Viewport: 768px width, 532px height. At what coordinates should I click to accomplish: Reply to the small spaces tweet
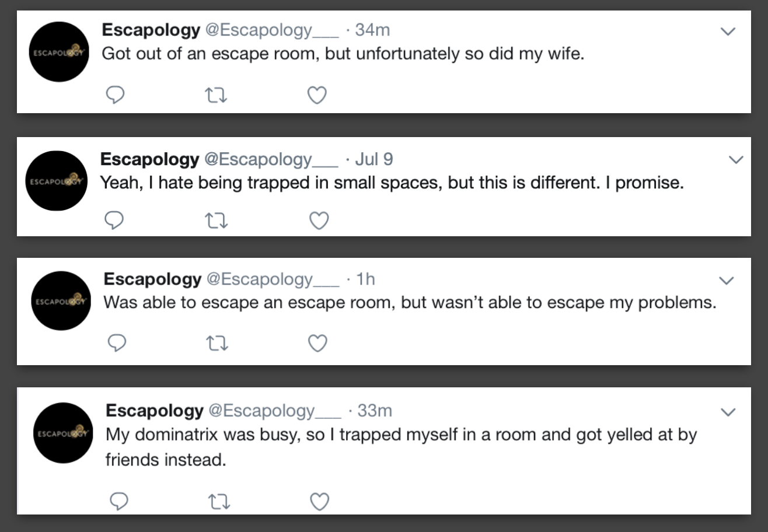114,220
